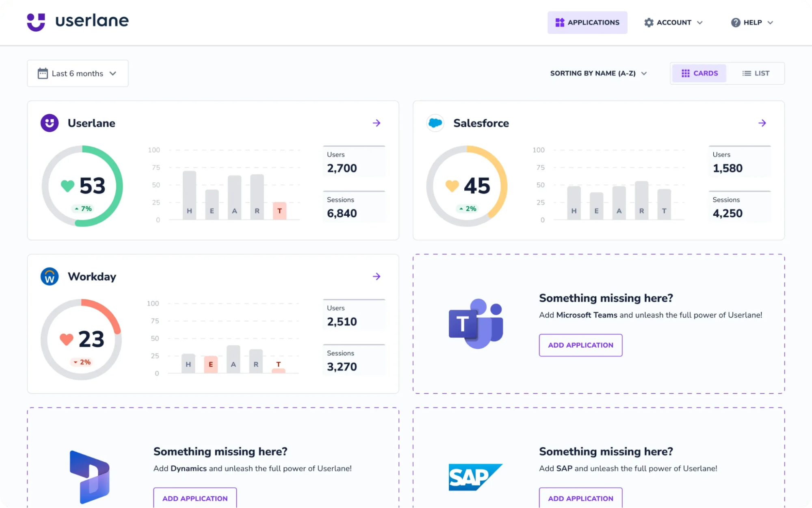The width and height of the screenshot is (812, 508).
Task: Click Salesforce Users value 1,580
Action: point(728,168)
